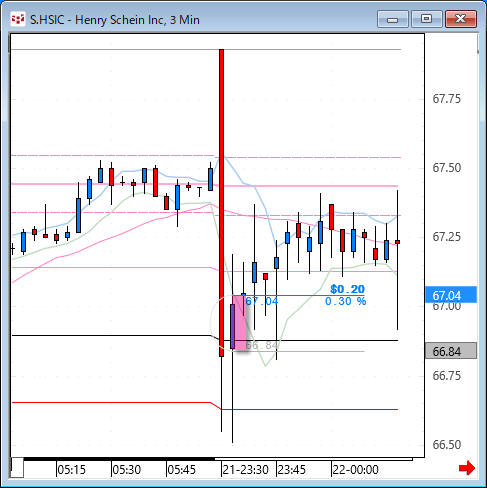Click the 22-00:00 time axis label

pos(356,470)
